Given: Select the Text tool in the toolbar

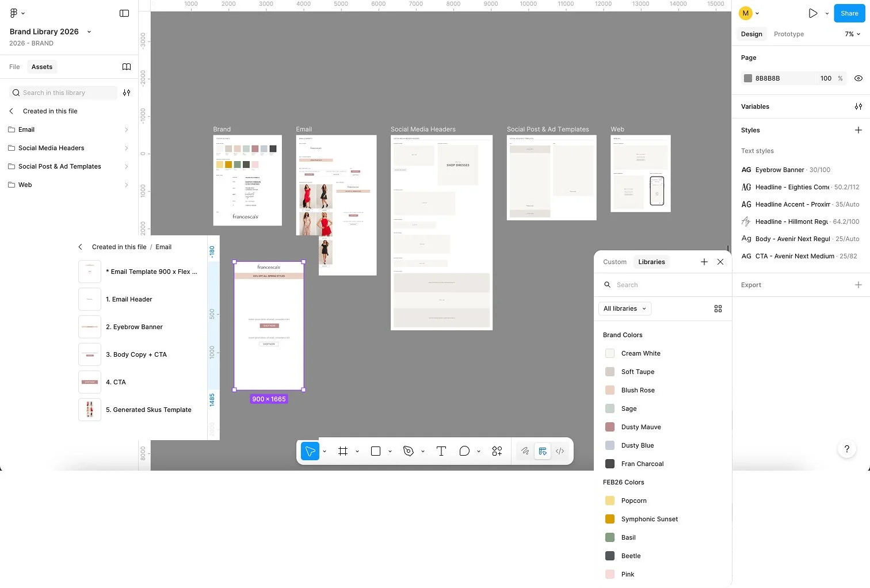Looking at the screenshot, I should coord(441,451).
